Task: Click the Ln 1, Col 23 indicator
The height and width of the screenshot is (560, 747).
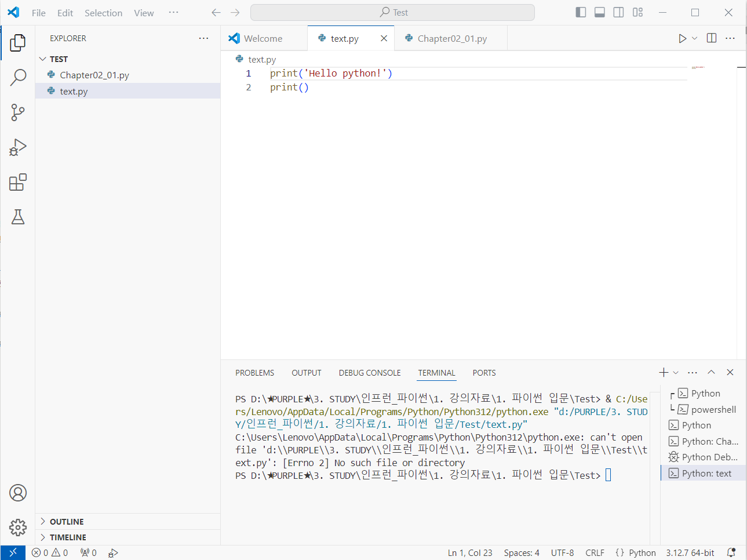Action: point(469,553)
